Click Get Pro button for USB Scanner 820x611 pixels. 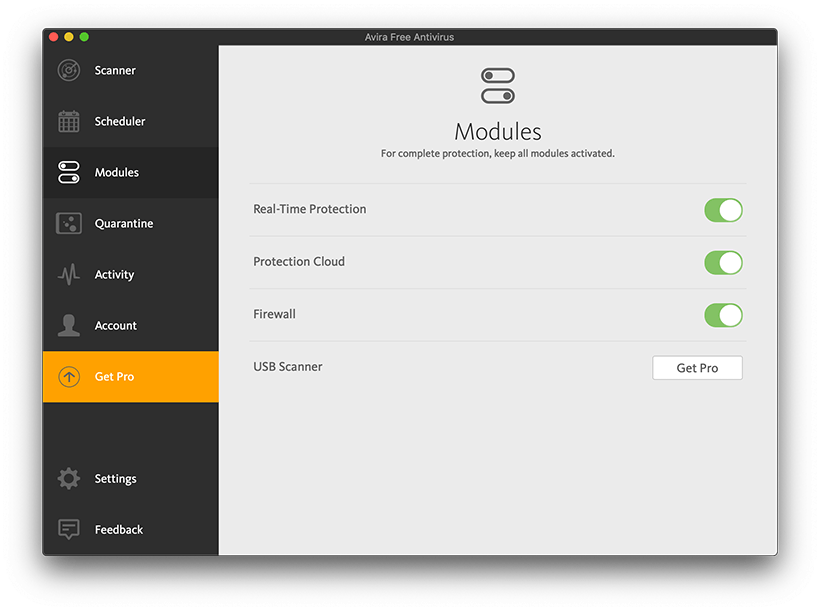pyautogui.click(x=697, y=368)
